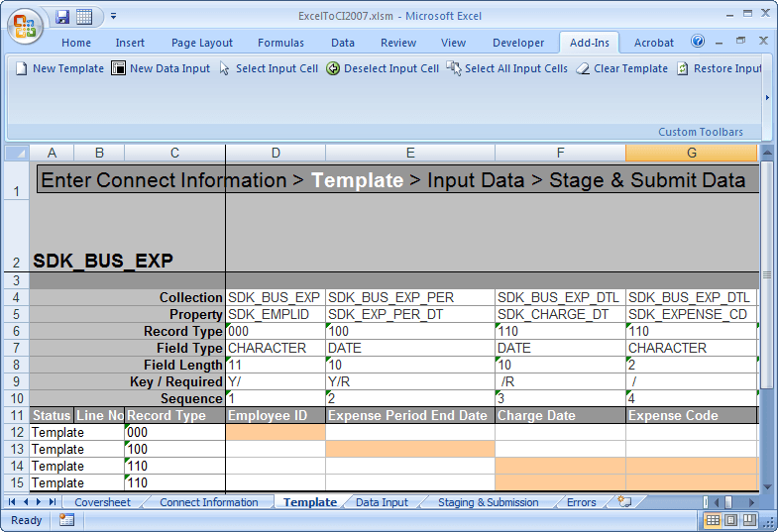This screenshot has width=778, height=532.
Task: Open the View ribbon tab
Action: pyautogui.click(x=453, y=43)
